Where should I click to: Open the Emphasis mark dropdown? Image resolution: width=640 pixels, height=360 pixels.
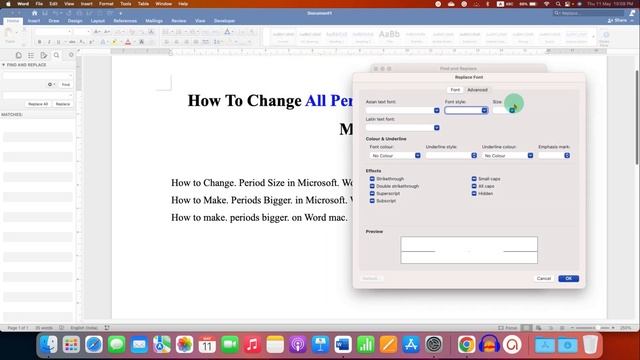[x=554, y=156]
